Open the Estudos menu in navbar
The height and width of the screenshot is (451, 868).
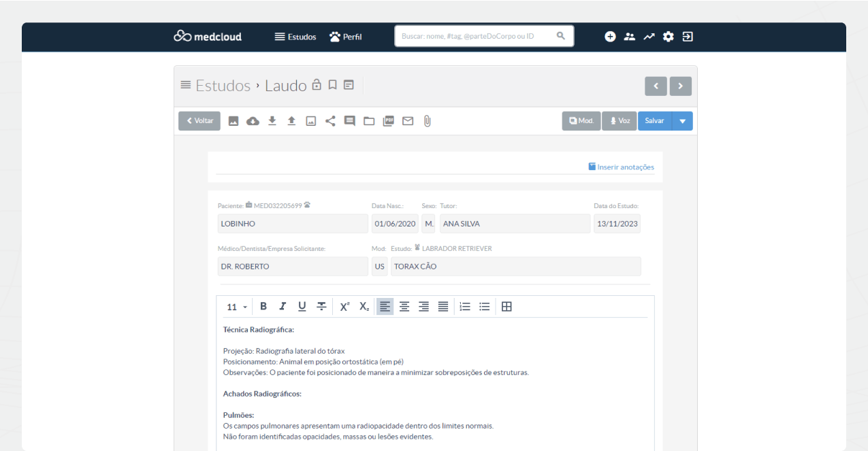click(295, 37)
